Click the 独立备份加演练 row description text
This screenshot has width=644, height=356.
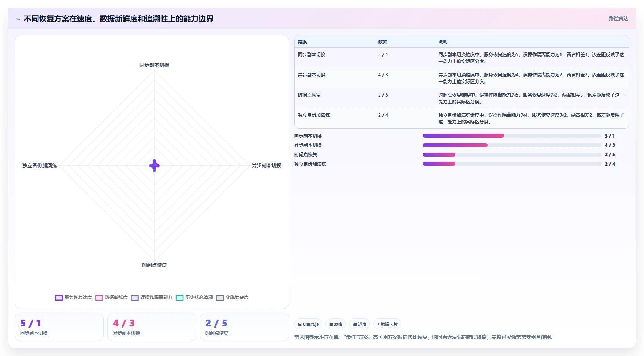531,119
